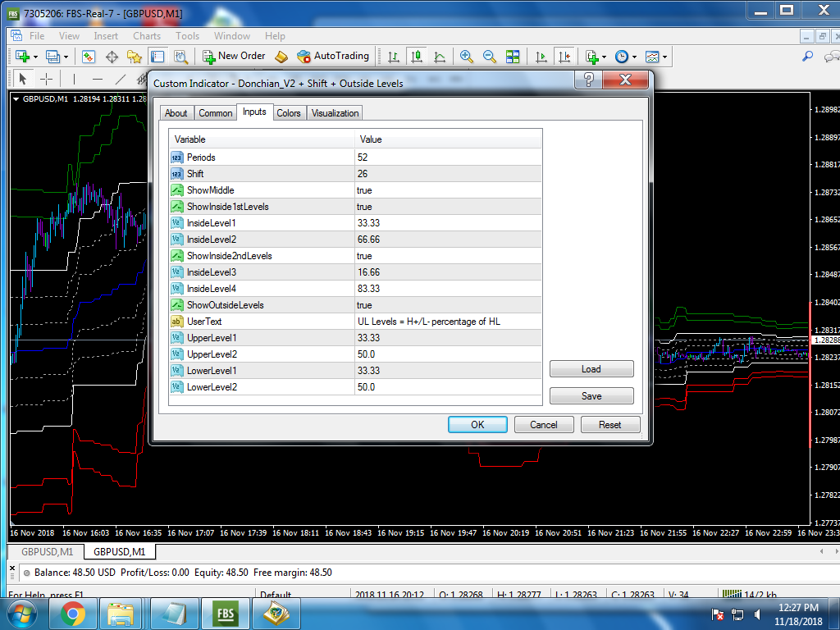The height and width of the screenshot is (630, 840).
Task: Open the FBS app in the taskbar
Action: pyautogui.click(x=225, y=614)
